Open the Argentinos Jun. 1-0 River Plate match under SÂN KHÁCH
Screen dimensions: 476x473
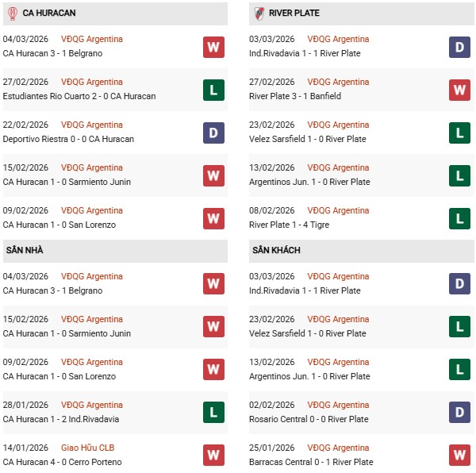(309, 376)
